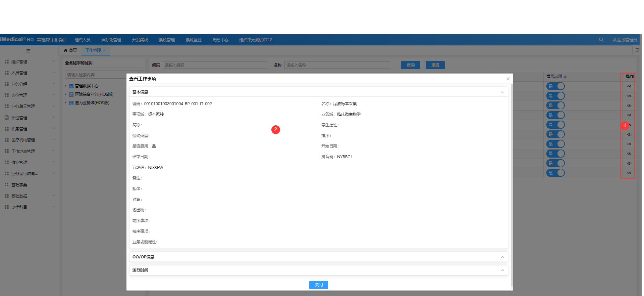Close the 工作事项 tab with its x
This screenshot has width=644, height=296.
click(x=104, y=50)
